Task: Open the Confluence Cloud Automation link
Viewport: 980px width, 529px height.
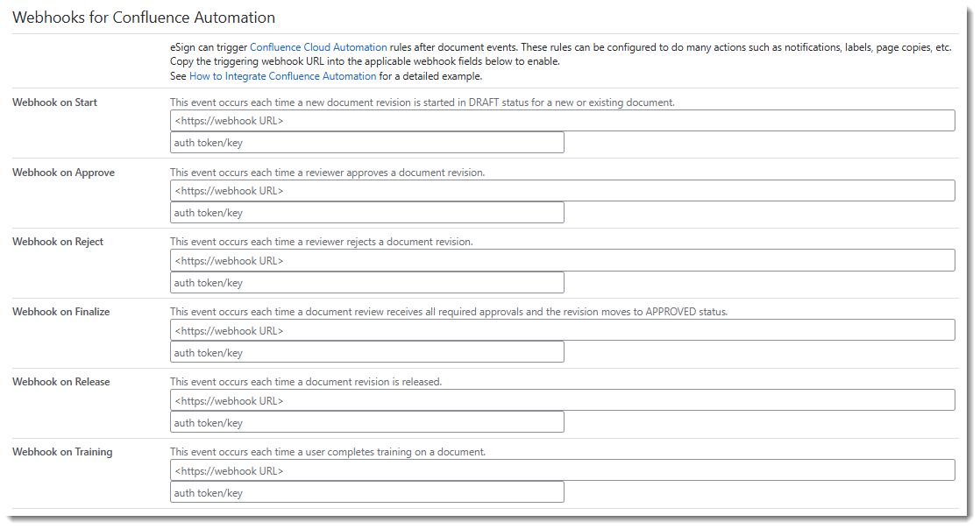Action: (318, 47)
